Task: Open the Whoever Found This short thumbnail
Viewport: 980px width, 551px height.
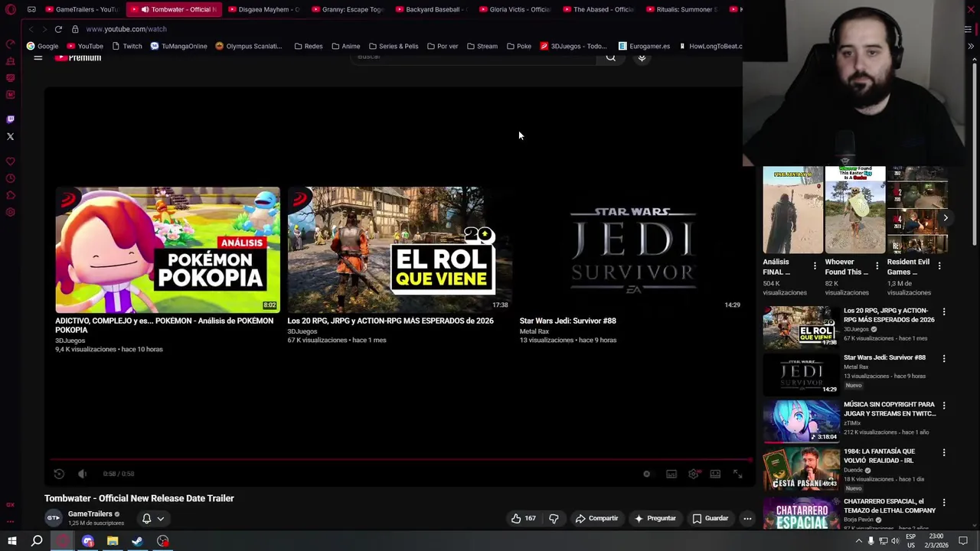Action: tap(855, 210)
